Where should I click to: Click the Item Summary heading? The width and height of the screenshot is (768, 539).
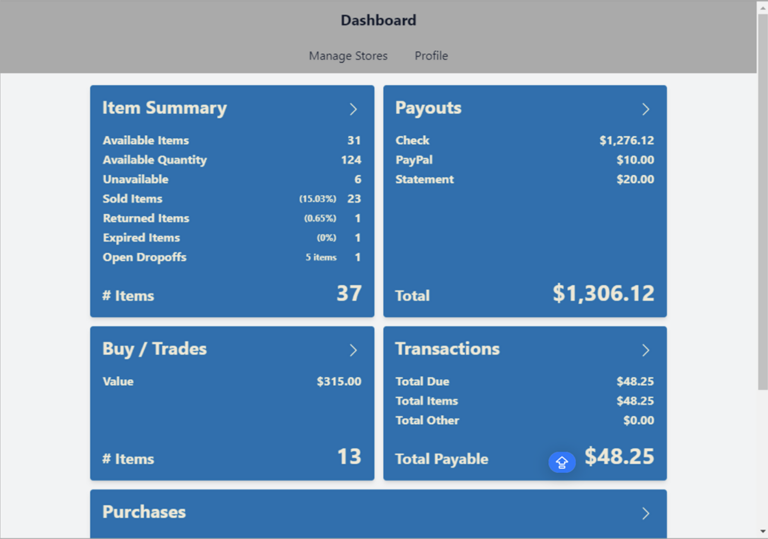tap(164, 108)
